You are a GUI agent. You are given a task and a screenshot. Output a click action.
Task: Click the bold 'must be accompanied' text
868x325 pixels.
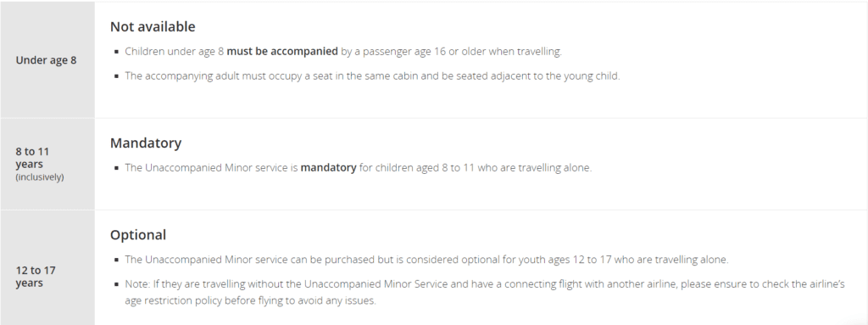pos(282,52)
